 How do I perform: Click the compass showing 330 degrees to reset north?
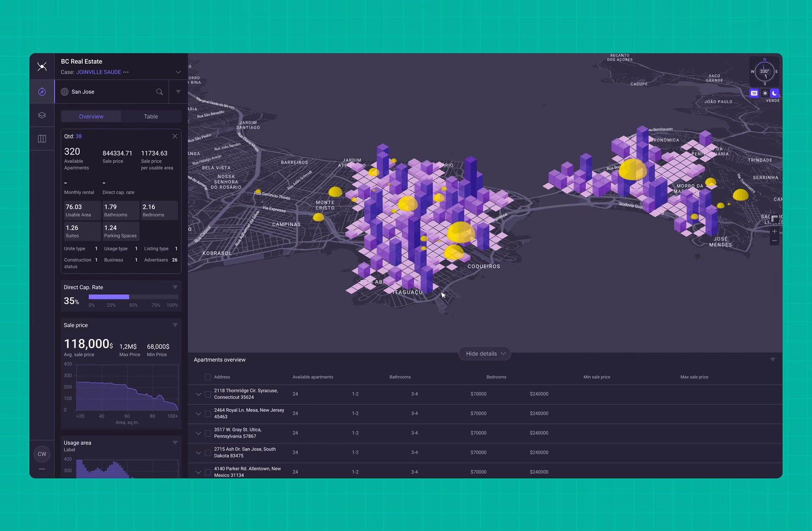tap(765, 71)
